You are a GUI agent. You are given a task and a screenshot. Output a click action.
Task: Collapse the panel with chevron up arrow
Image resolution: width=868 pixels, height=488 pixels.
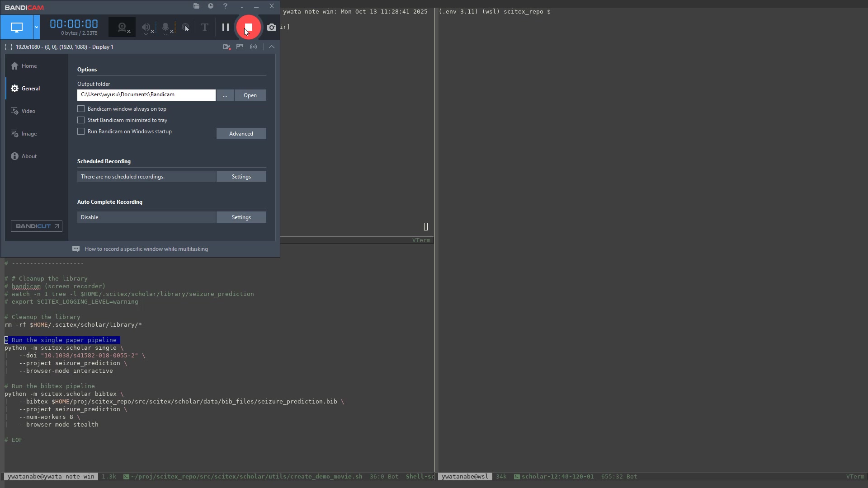click(x=272, y=47)
